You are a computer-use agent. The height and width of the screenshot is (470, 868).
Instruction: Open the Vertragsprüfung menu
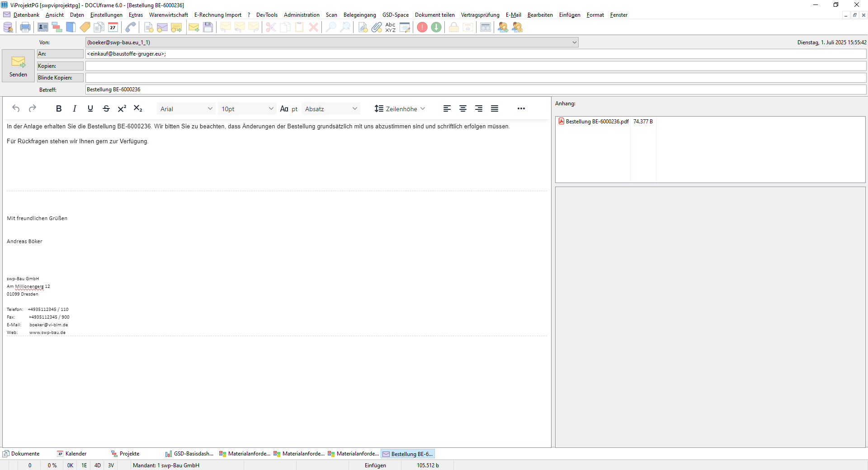pyautogui.click(x=480, y=15)
